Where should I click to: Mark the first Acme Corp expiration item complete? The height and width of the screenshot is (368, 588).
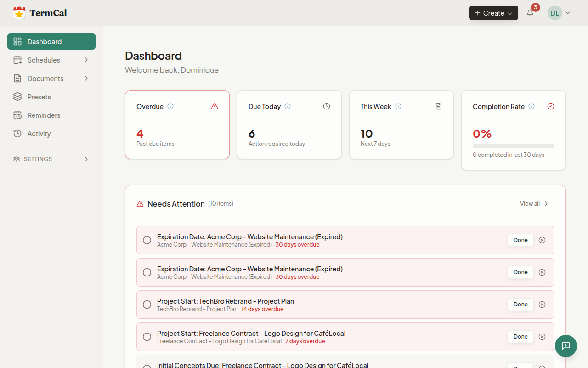pyautogui.click(x=147, y=240)
